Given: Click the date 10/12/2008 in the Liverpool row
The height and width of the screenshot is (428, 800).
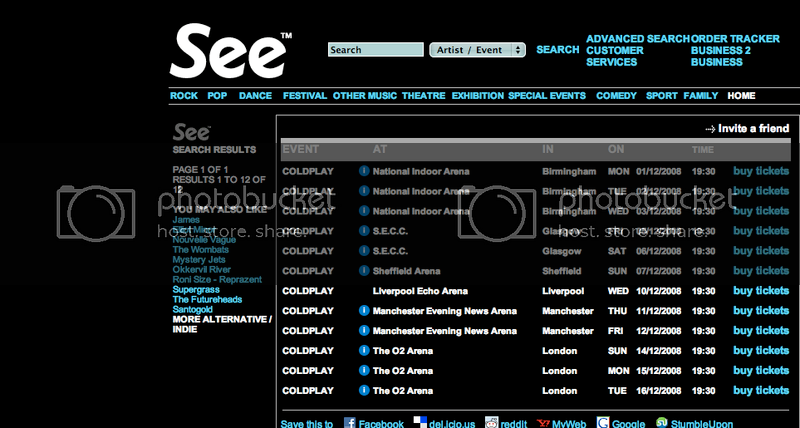Looking at the screenshot, I should coord(659,291).
